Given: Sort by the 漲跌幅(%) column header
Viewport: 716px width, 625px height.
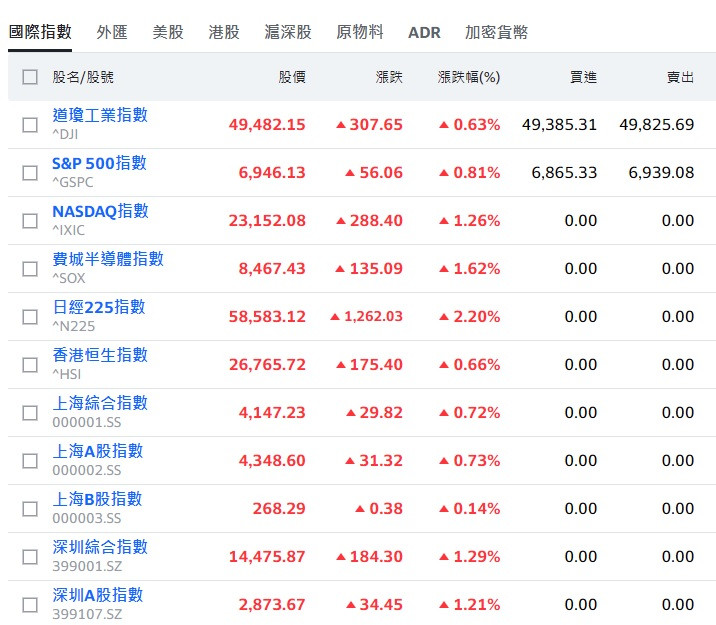Looking at the screenshot, I should (469, 77).
